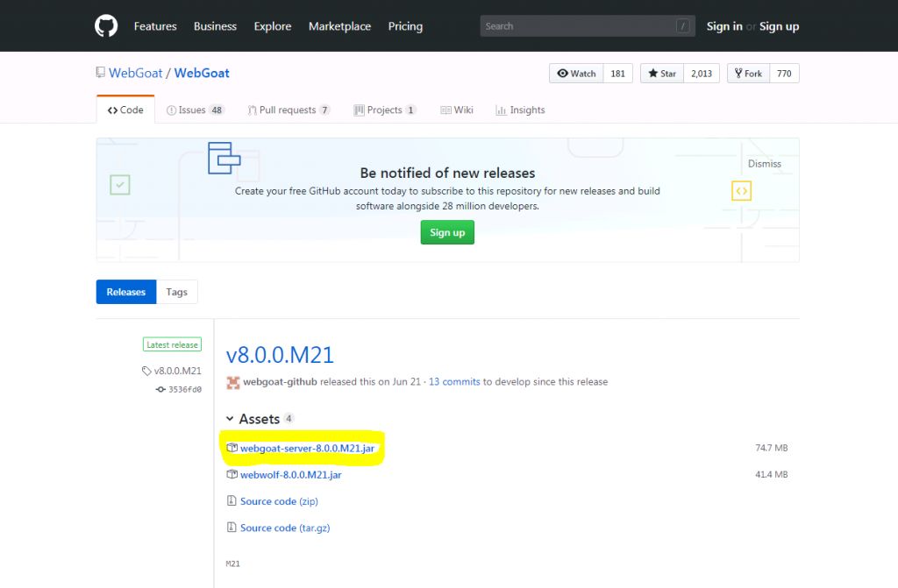The height and width of the screenshot is (588, 898).
Task: Open the v8.0.0.M21 tag link in sidebar
Action: 177,371
